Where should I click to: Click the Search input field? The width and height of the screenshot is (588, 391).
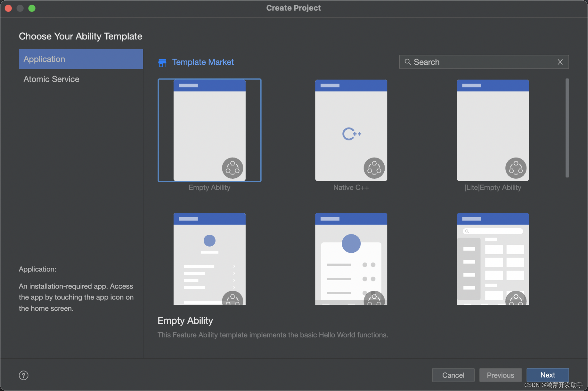483,61
